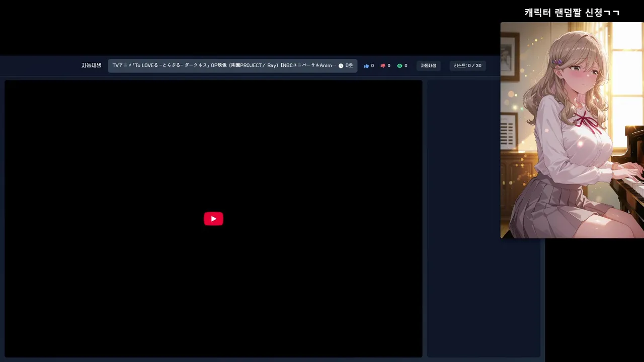This screenshot has height=362, width=644.
Task: Click the thumbs-up like icon
Action: tap(366, 66)
